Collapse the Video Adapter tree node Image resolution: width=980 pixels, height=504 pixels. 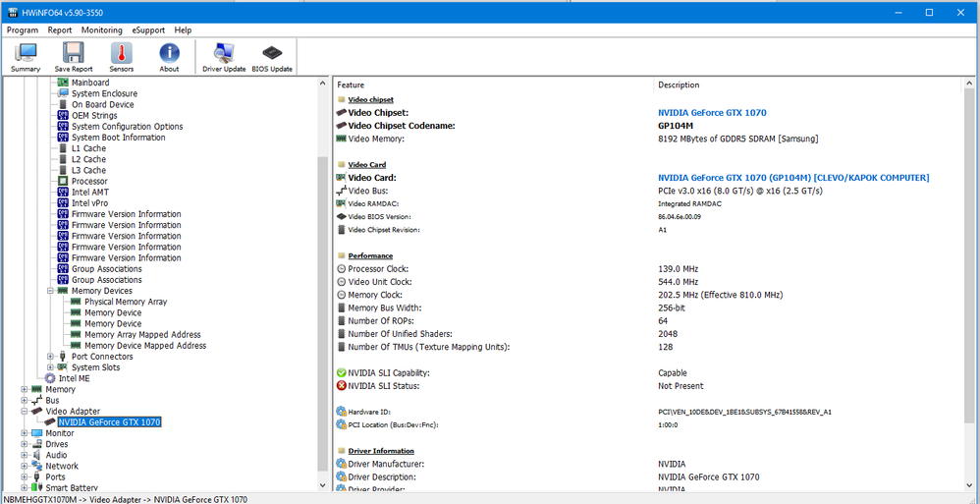pos(25,412)
